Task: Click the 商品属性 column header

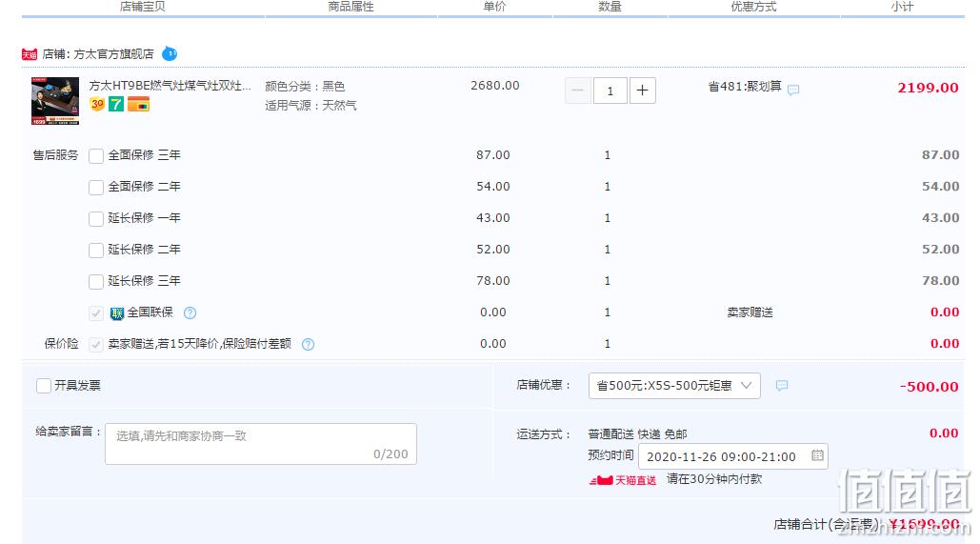Action: (x=350, y=7)
